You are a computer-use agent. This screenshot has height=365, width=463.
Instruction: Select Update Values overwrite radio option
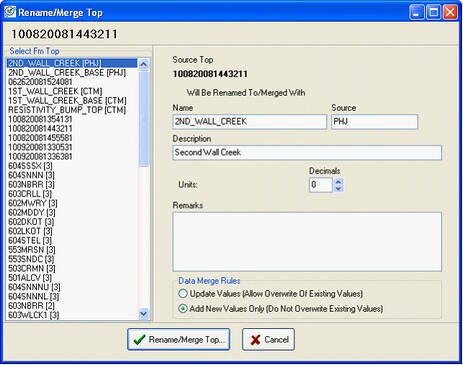[183, 294]
